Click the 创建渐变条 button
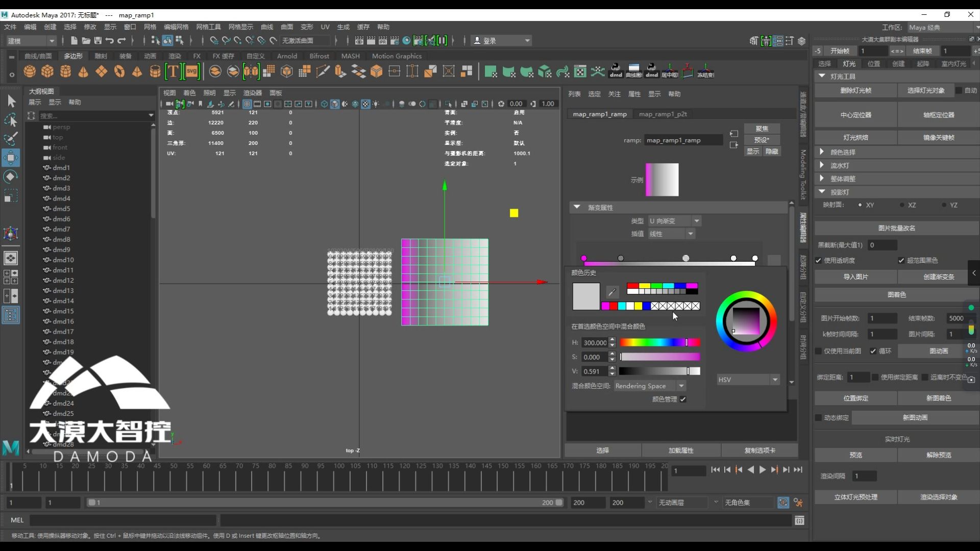The image size is (980, 551). (938, 277)
